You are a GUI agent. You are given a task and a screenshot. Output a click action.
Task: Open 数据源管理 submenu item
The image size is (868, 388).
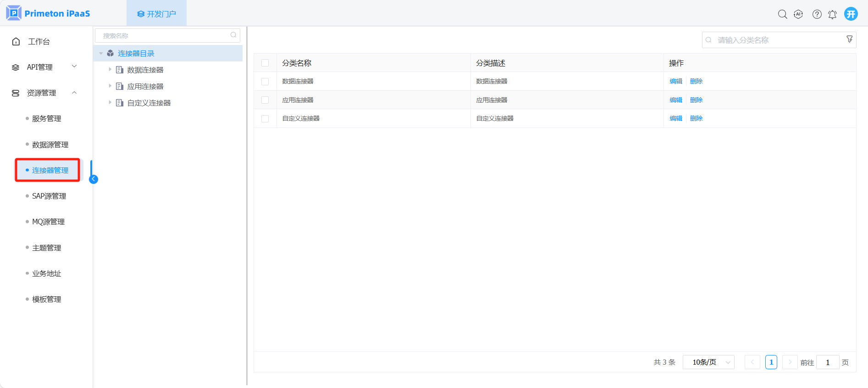50,144
